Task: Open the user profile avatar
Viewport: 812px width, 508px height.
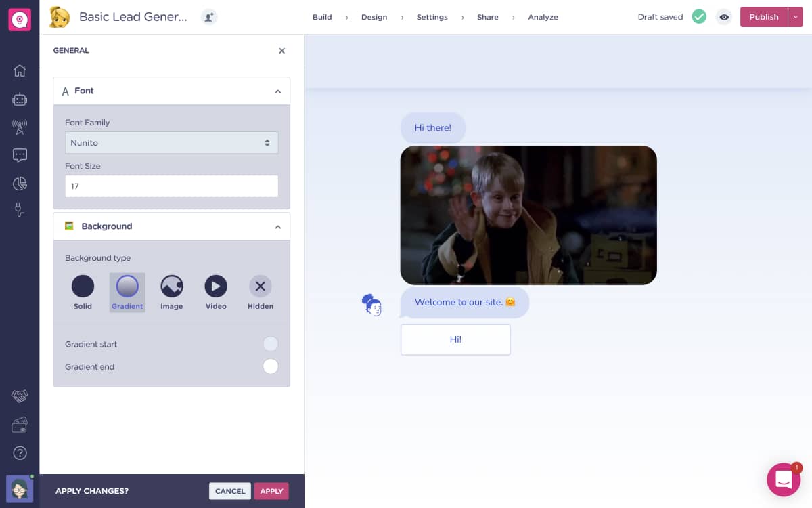Action: pos(20,488)
